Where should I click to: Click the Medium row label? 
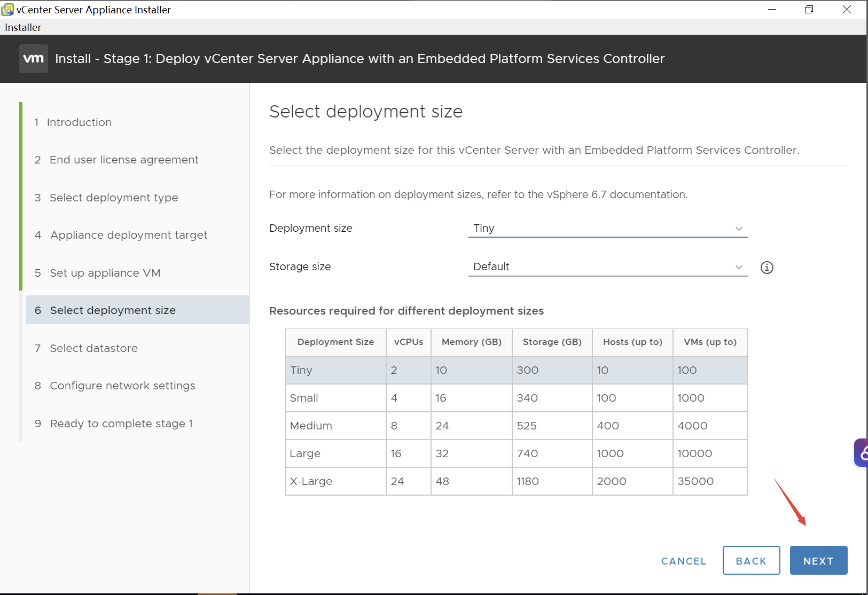tap(311, 426)
